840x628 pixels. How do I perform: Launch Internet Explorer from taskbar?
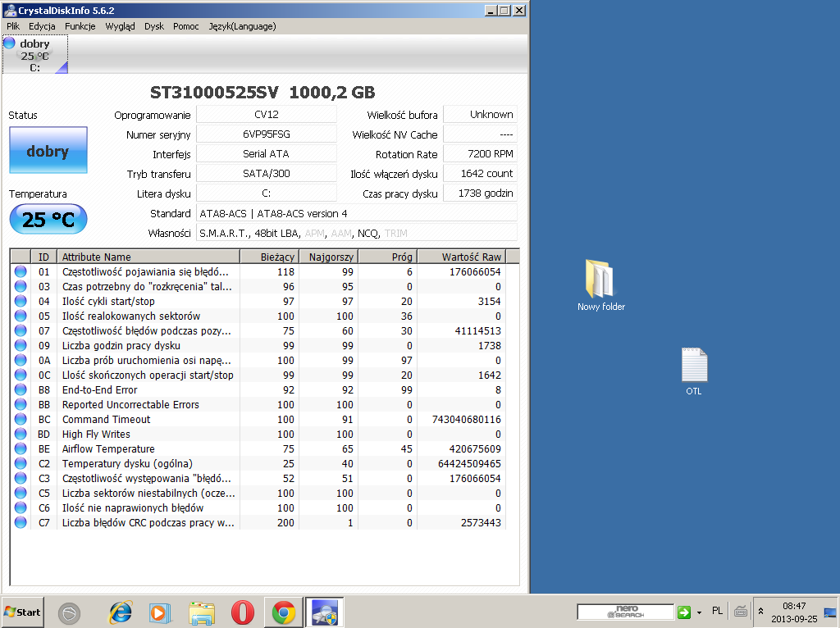[121, 612]
